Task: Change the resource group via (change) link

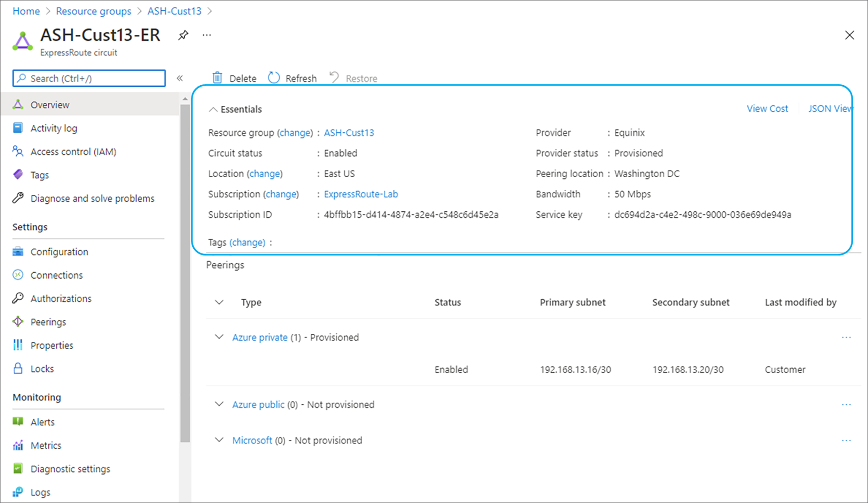Action: [295, 133]
